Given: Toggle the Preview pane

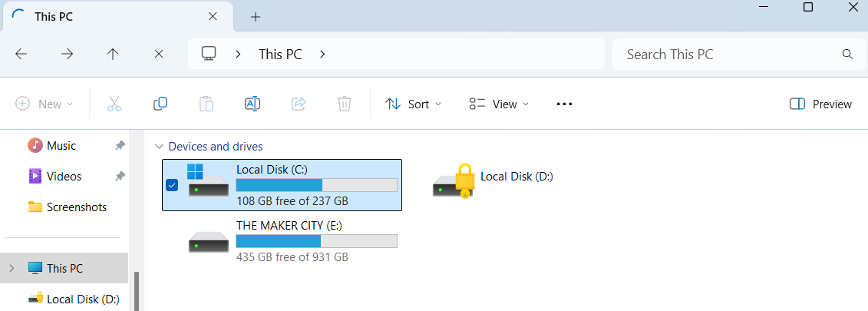Looking at the screenshot, I should (x=820, y=104).
